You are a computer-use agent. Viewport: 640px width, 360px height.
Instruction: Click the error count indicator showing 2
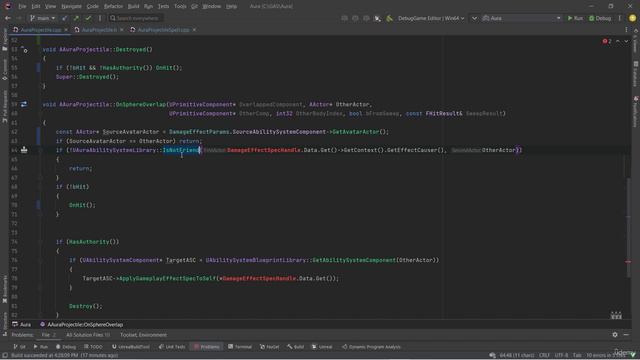tap(607, 41)
